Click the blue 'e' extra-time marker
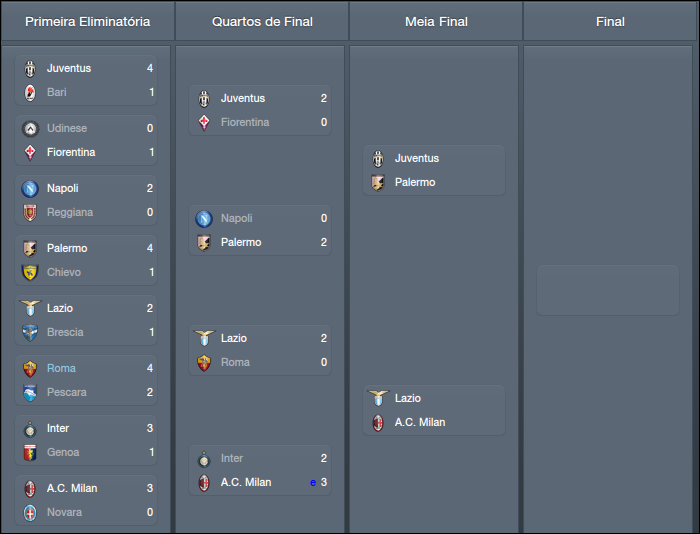 [x=312, y=483]
